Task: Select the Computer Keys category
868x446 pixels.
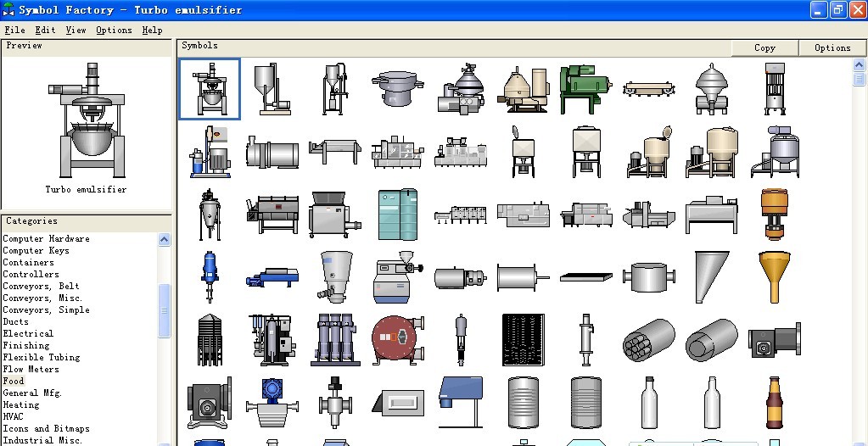Action: pos(36,250)
